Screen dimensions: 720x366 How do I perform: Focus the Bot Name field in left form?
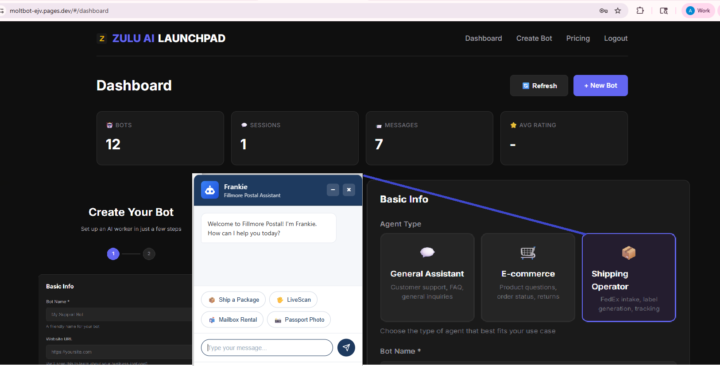[x=119, y=315]
